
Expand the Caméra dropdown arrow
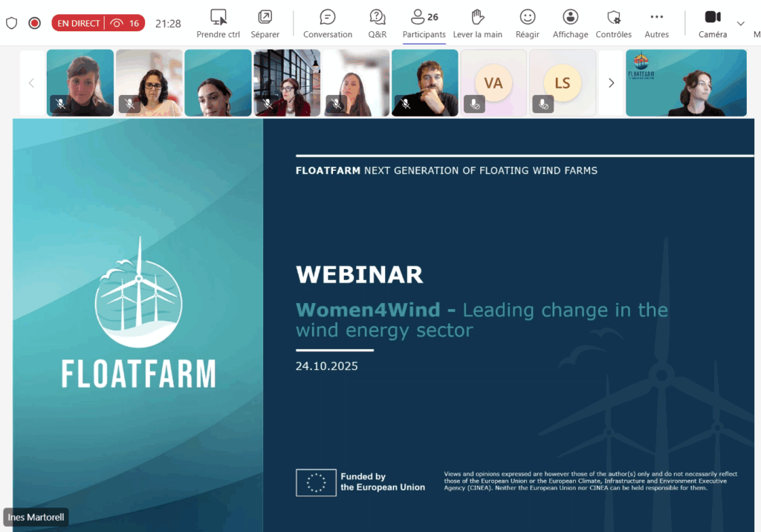[740, 23]
